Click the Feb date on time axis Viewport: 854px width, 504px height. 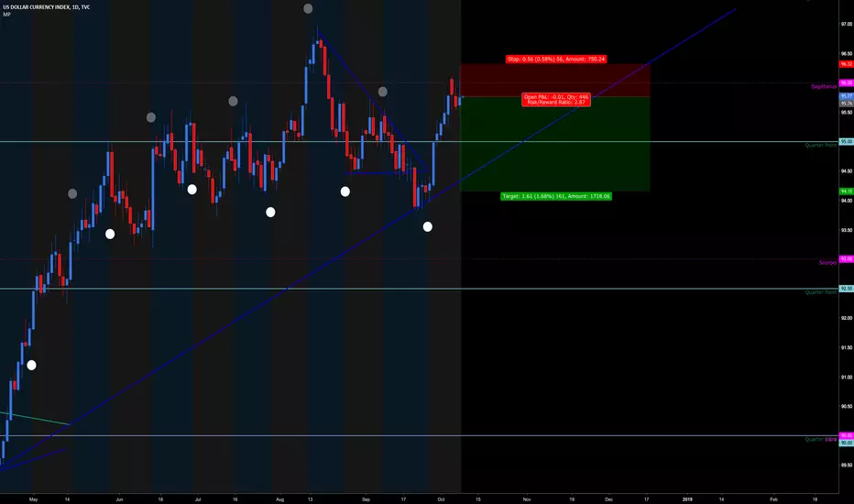(x=773, y=499)
